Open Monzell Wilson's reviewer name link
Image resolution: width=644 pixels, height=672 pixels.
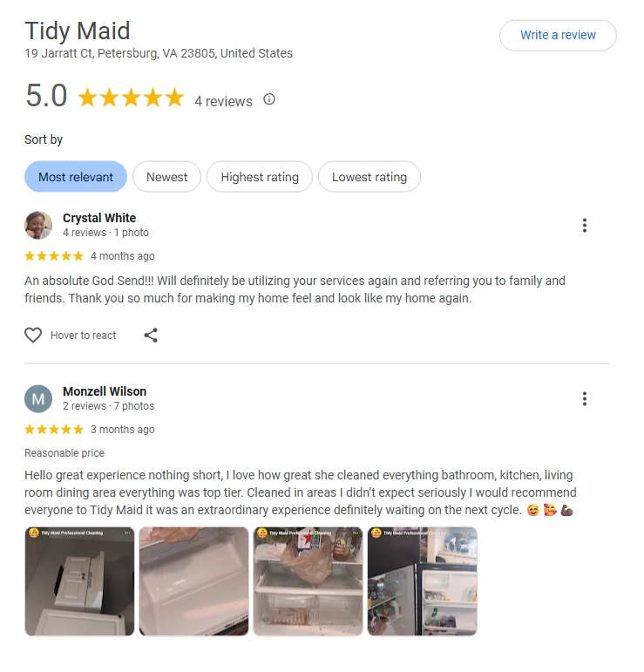105,391
